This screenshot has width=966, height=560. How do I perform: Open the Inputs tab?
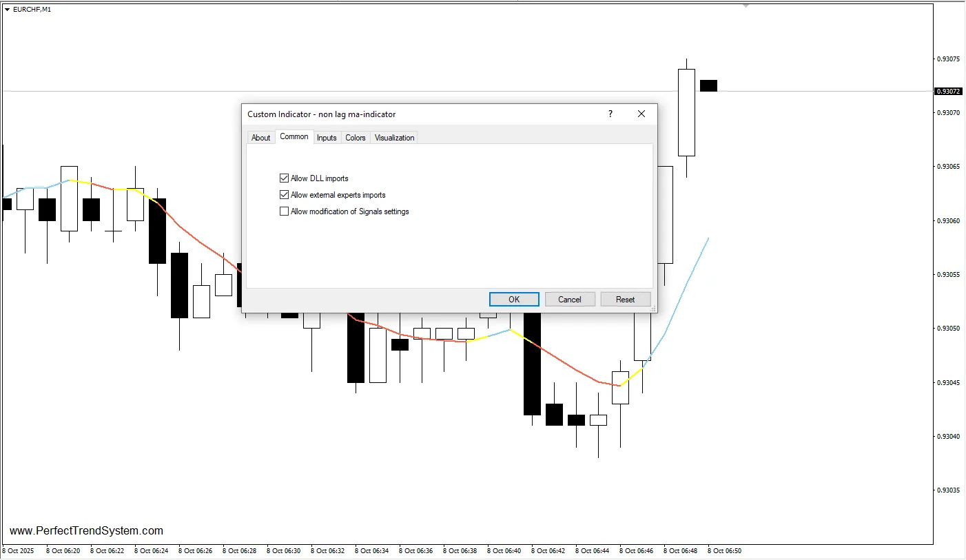click(327, 138)
